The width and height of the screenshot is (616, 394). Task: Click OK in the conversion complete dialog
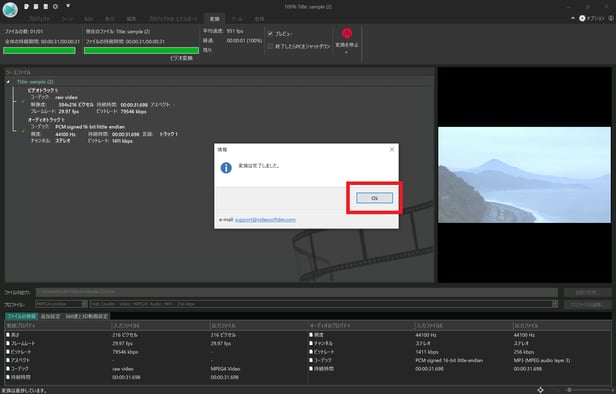[374, 198]
